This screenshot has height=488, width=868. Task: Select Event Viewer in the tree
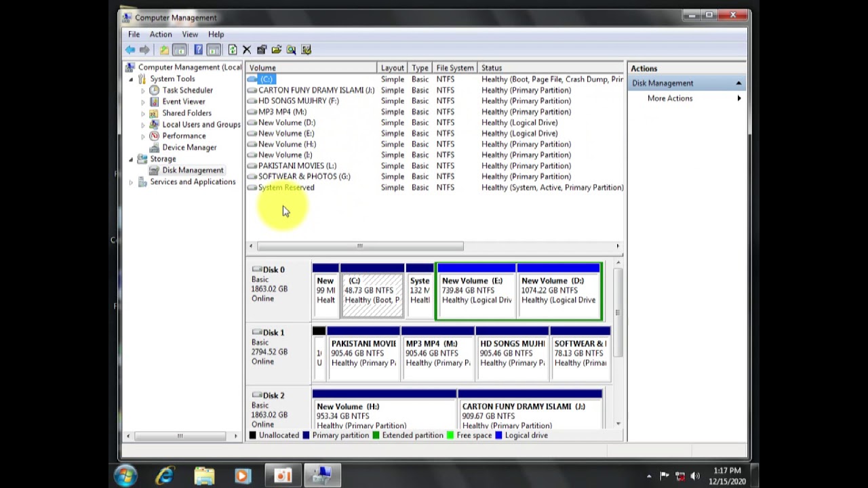(x=183, y=102)
